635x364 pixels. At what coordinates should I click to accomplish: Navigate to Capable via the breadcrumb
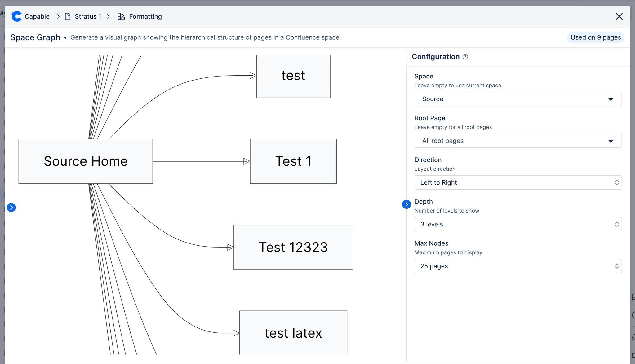coord(37,16)
